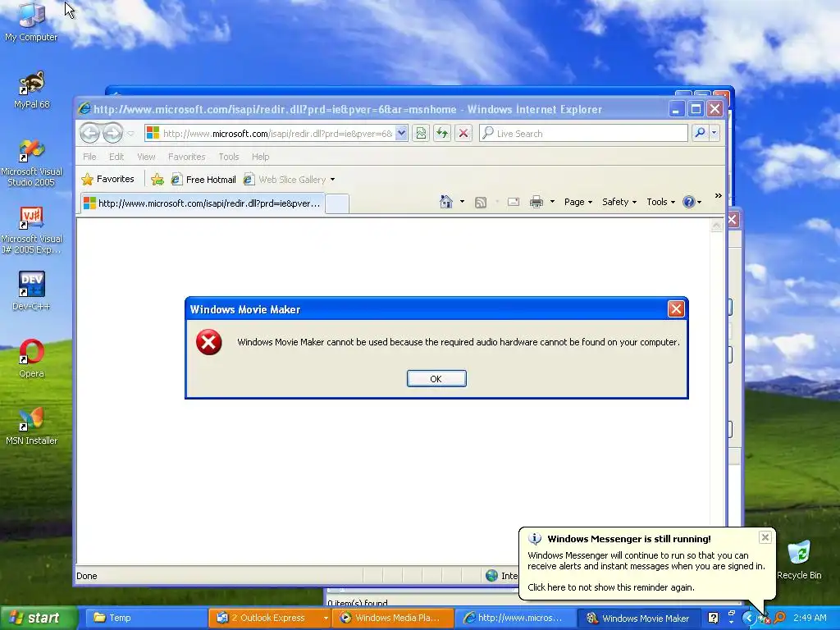
Task: Open the Tools menu in the menu bar
Action: coord(229,157)
